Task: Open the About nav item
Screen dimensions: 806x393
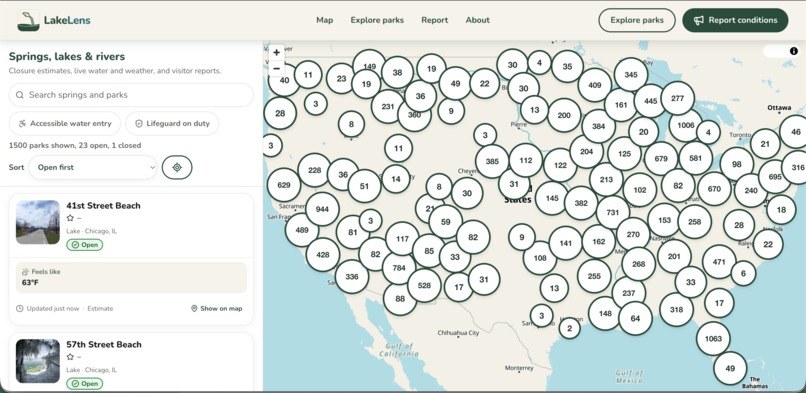Action: 478,21
